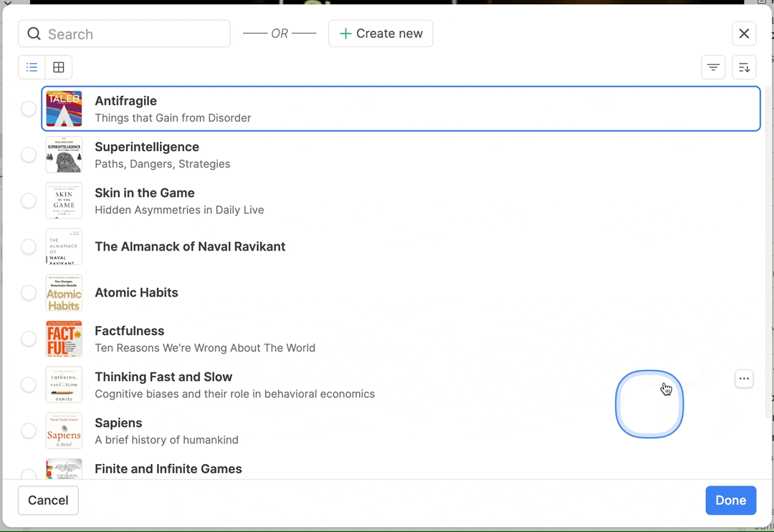Click the Superintelligence book cover thumbnail

pos(64,155)
